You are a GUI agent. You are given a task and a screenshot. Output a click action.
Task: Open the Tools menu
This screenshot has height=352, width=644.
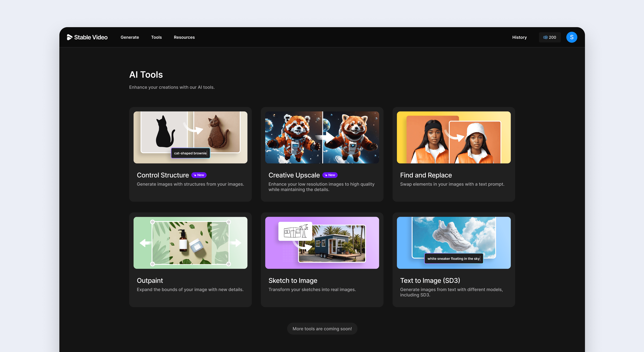pos(156,37)
